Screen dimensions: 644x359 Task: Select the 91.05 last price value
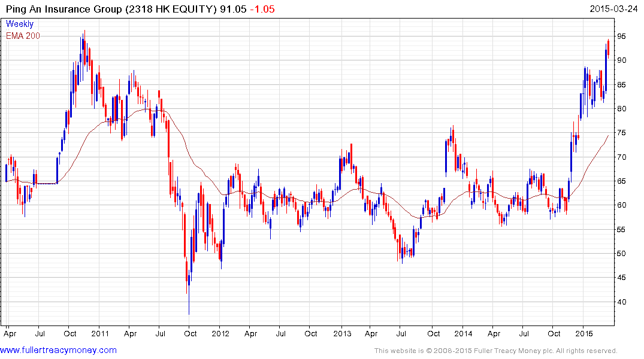click(x=233, y=9)
